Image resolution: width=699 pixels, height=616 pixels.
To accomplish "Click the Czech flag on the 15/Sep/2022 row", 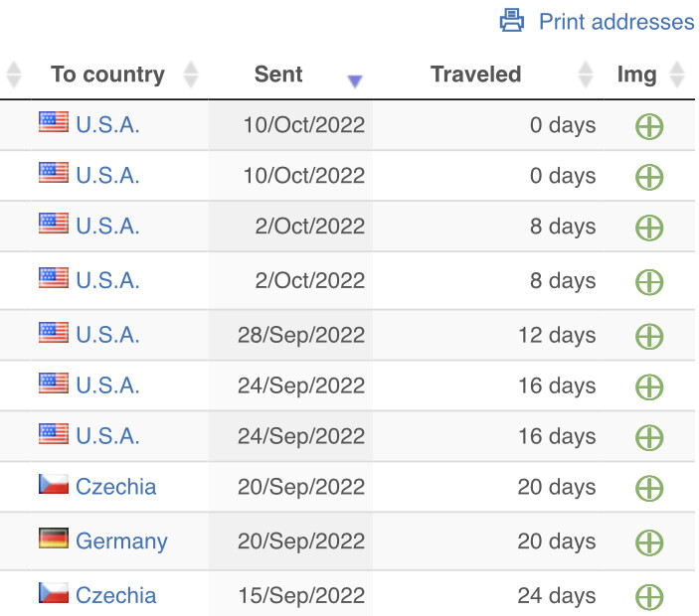I will [x=54, y=592].
